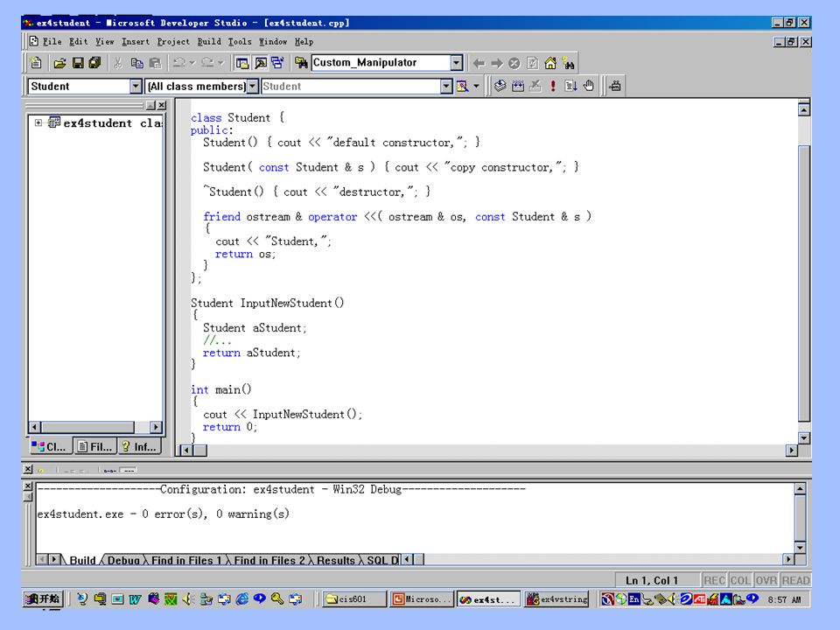
Task: Save the current file via the single-floppy icon
Action: coord(78,63)
